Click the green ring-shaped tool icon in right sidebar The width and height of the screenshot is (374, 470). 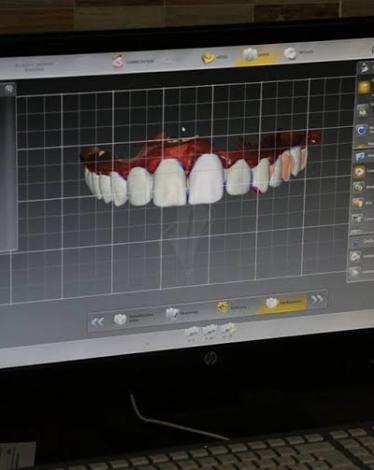click(358, 188)
